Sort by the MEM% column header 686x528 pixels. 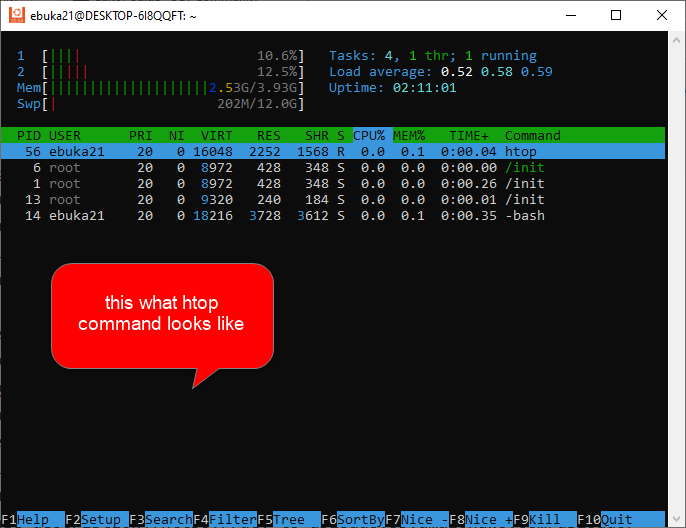[409, 135]
